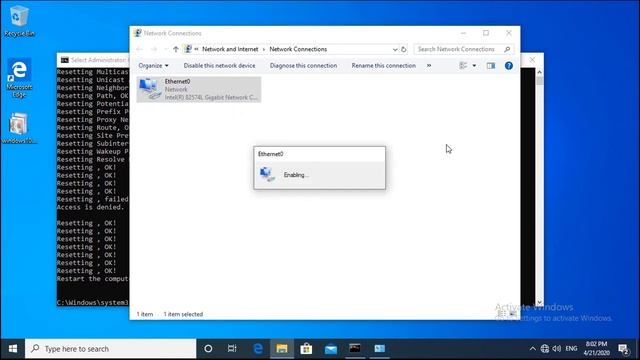Screen dimensions: 640x360
Task: Click the change view icon
Action: click(463, 65)
